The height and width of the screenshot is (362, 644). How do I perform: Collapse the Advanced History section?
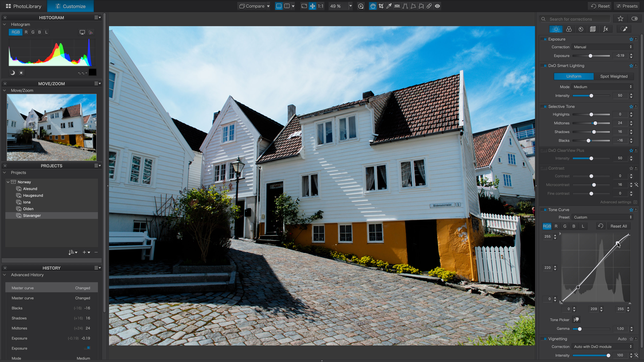click(5, 275)
